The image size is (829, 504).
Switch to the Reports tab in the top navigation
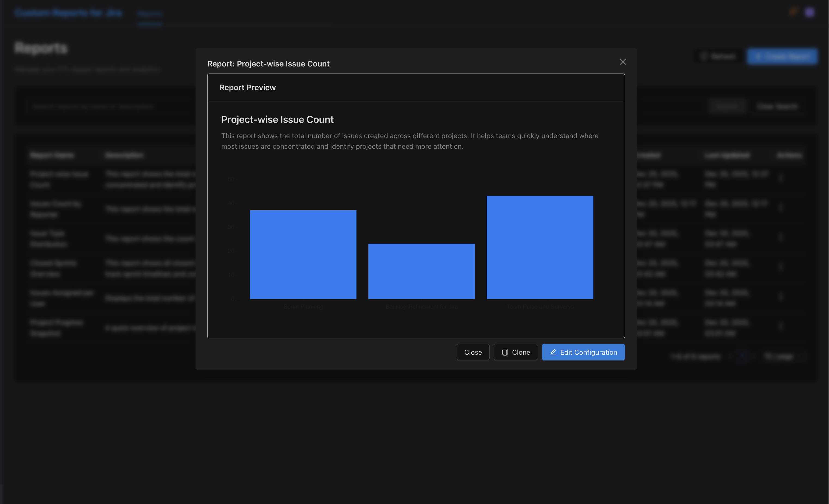(x=150, y=14)
